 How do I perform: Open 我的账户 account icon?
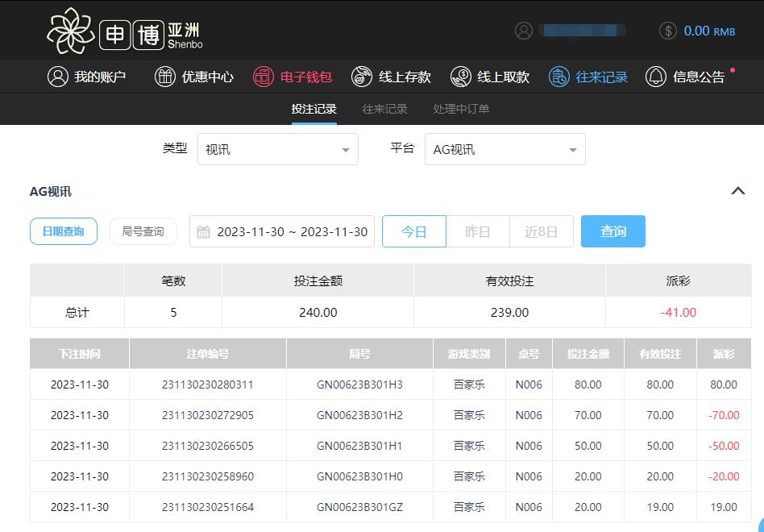58,77
